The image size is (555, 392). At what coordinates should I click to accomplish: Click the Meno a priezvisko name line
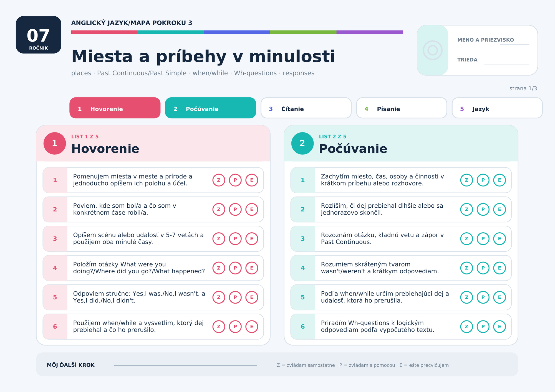(515, 44)
